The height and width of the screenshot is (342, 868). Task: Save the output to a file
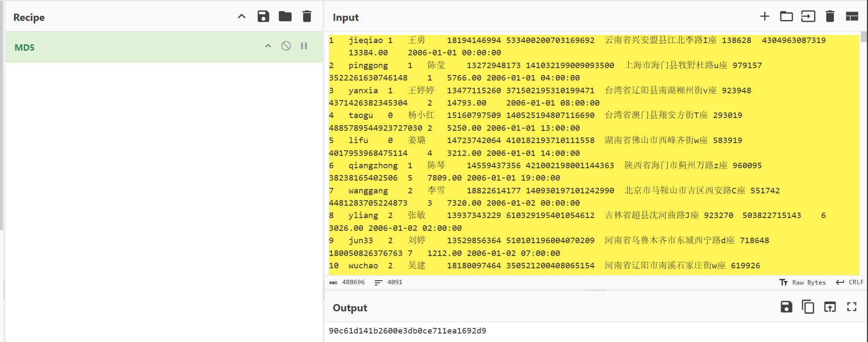[x=786, y=307]
